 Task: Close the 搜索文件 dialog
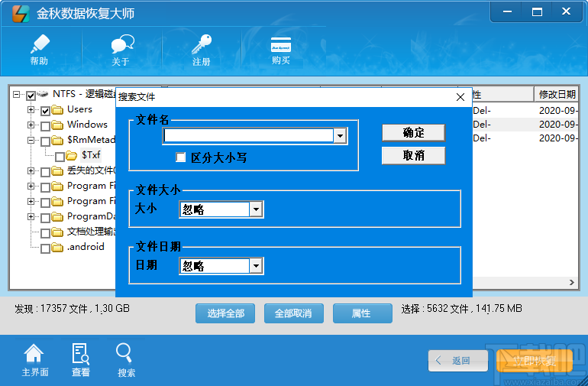click(460, 97)
